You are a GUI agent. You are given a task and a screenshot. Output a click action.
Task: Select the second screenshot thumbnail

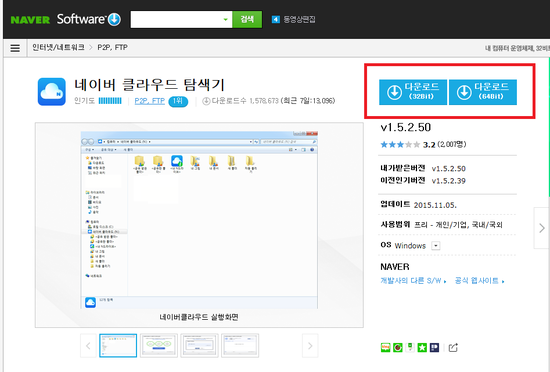coord(159,346)
